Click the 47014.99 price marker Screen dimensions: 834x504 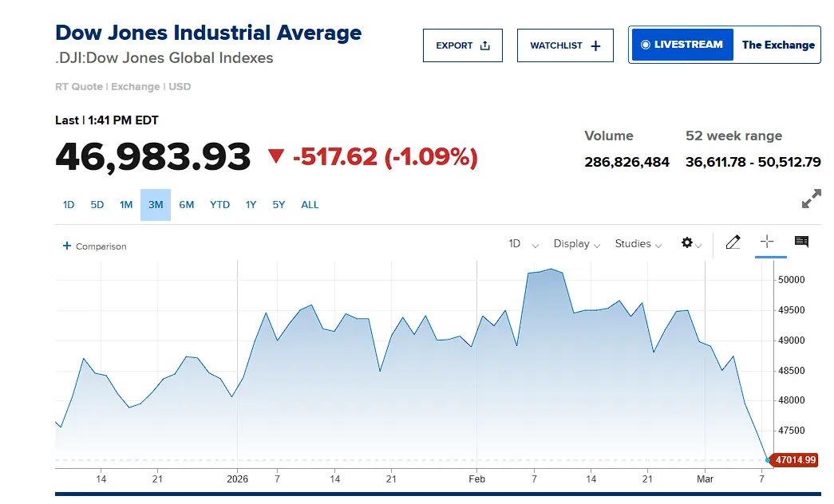click(x=796, y=460)
